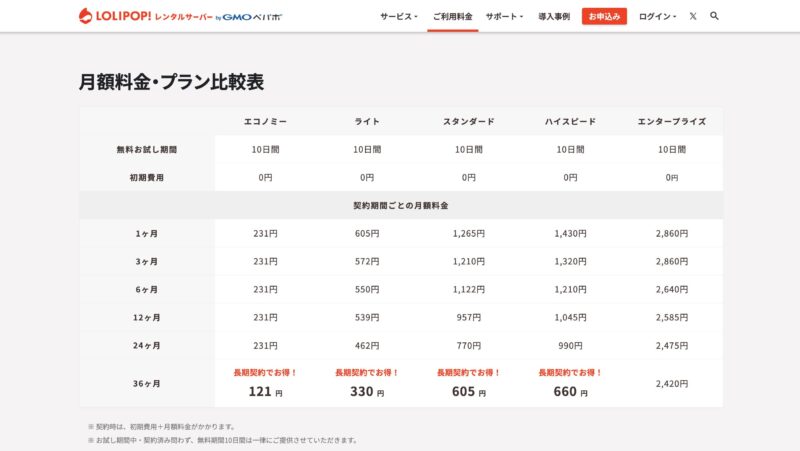The image size is (800, 451).
Task: Click the 770円 スタンダード 24ヶ月 price
Action: (x=468, y=345)
